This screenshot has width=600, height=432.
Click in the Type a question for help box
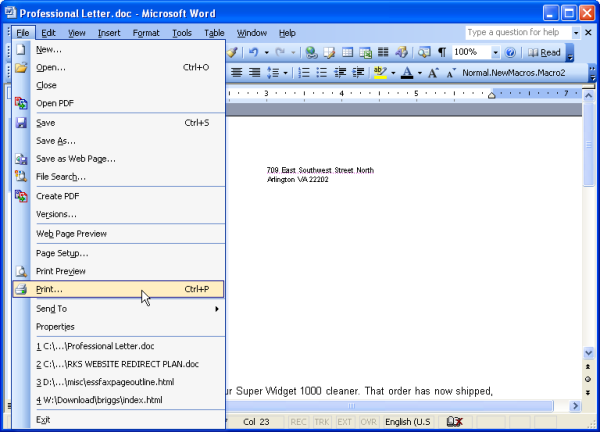click(518, 33)
